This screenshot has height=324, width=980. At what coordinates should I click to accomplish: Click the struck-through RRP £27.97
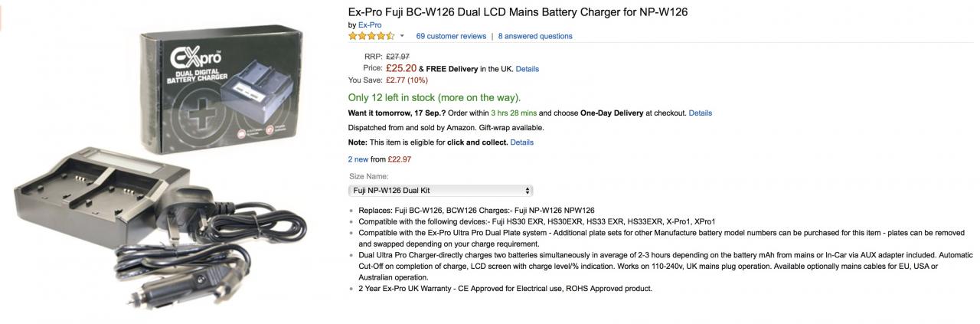(397, 56)
